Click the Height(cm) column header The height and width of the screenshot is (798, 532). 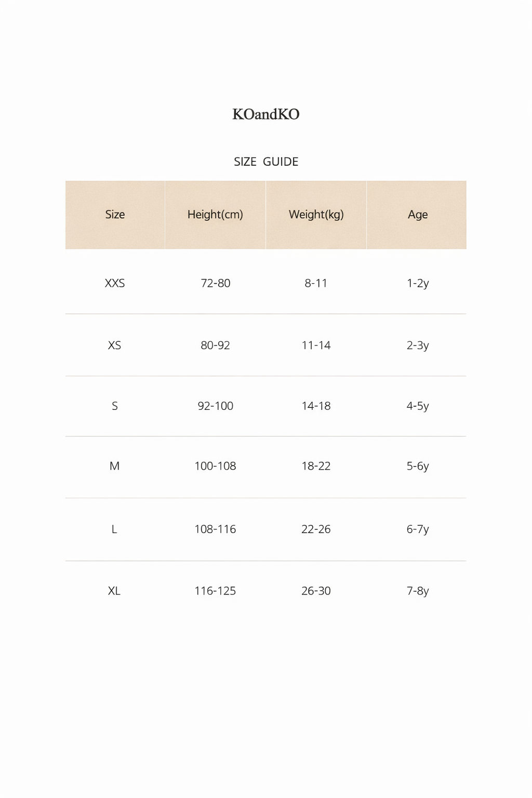[215, 215]
